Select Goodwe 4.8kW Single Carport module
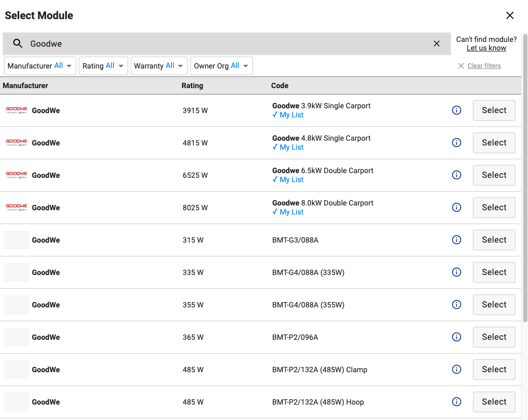The width and height of the screenshot is (528, 420). (494, 142)
